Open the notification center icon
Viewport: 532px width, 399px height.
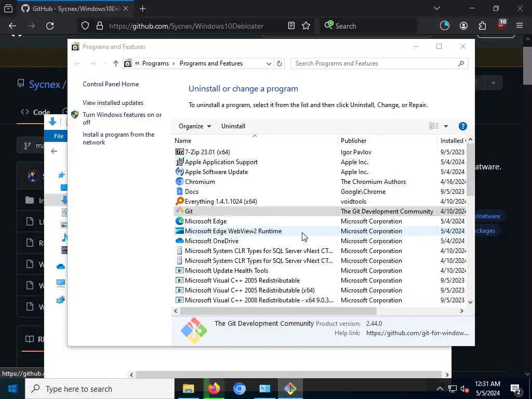(516, 389)
